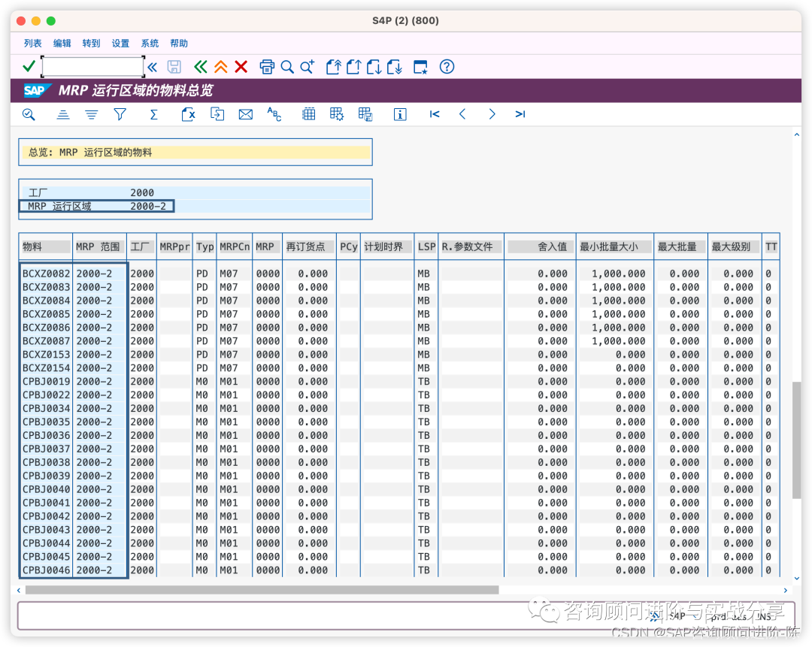Jump to last column arrow icon
812x647 pixels.
point(520,114)
